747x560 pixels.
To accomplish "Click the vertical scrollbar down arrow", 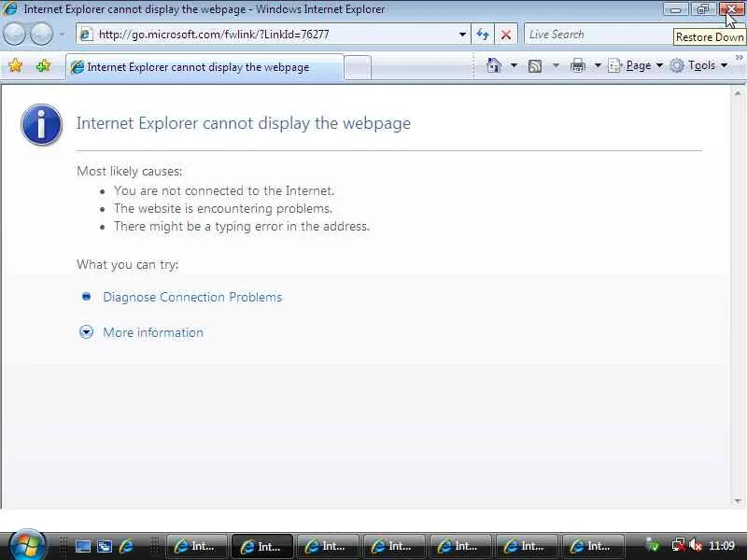I will [x=738, y=501].
